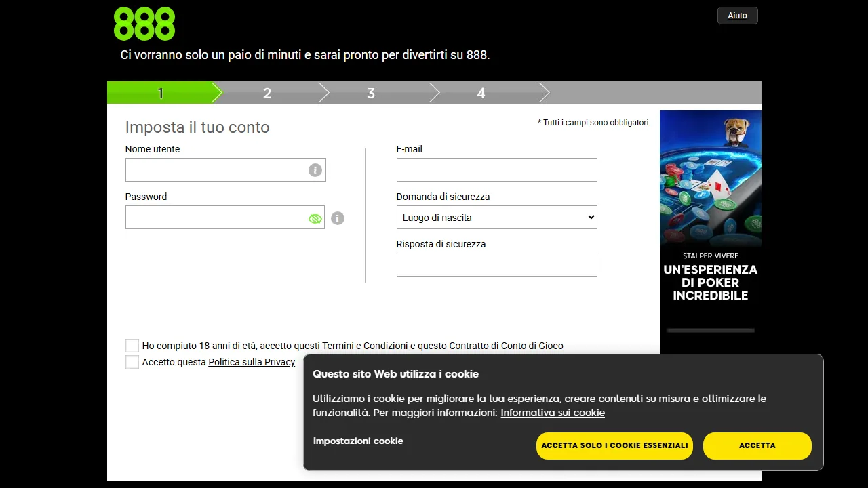Select step 2 in progress bar
The width and height of the screenshot is (868, 488).
point(267,93)
